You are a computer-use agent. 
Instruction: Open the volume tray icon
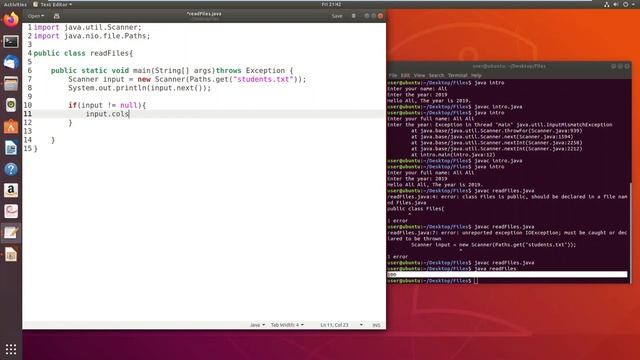(x=616, y=4)
